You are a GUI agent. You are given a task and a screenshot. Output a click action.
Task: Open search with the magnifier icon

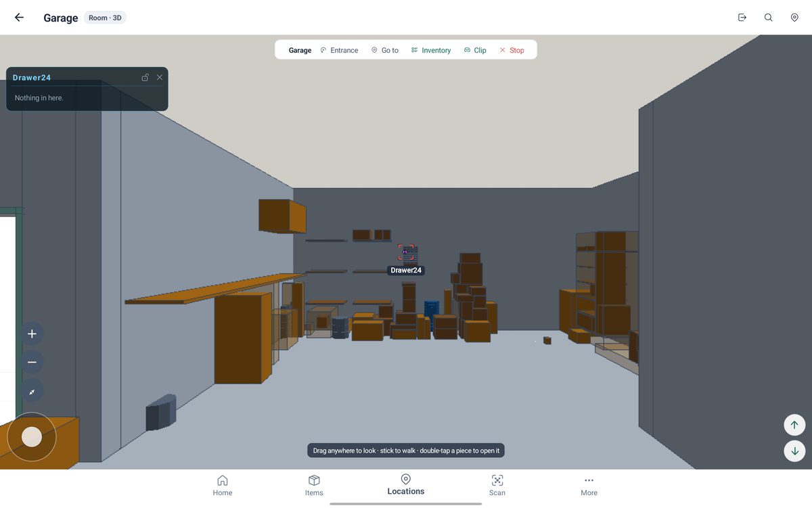tap(769, 18)
